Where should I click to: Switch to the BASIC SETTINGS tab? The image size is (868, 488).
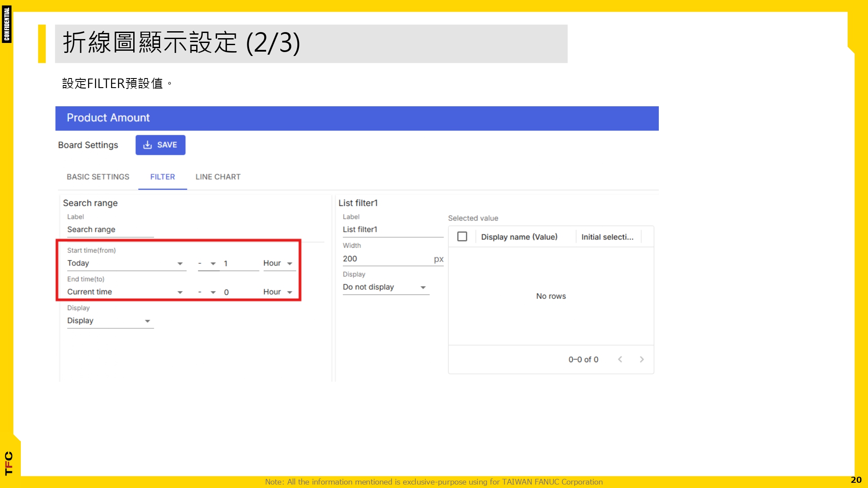pos(98,177)
